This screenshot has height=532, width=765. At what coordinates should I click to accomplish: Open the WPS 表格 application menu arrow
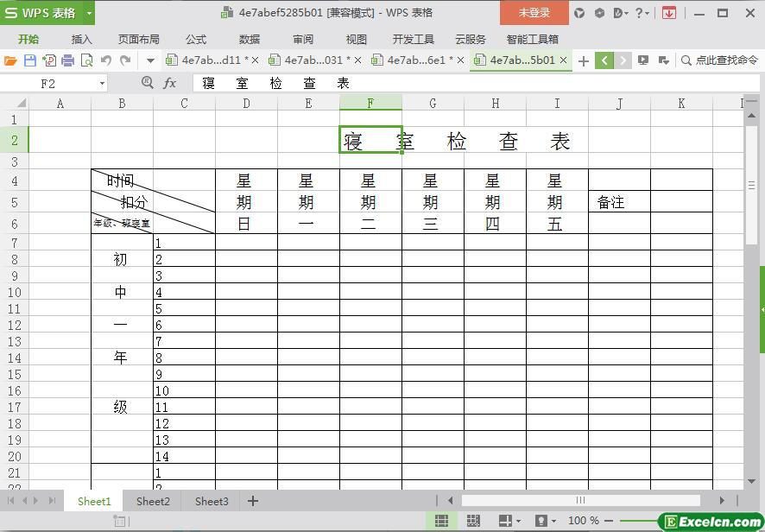tap(89, 13)
